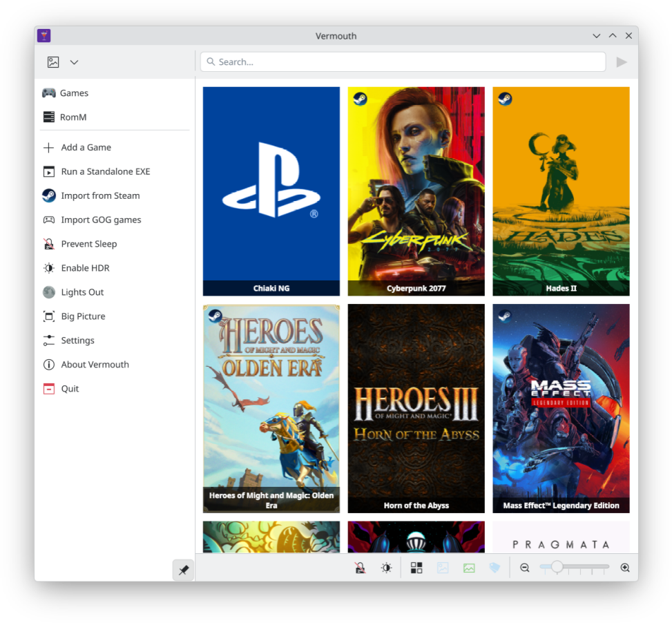Image resolution: width=672 pixels, height=623 pixels.
Task: Click the fullscreen icon beside Big Picture
Action: [x=49, y=316]
